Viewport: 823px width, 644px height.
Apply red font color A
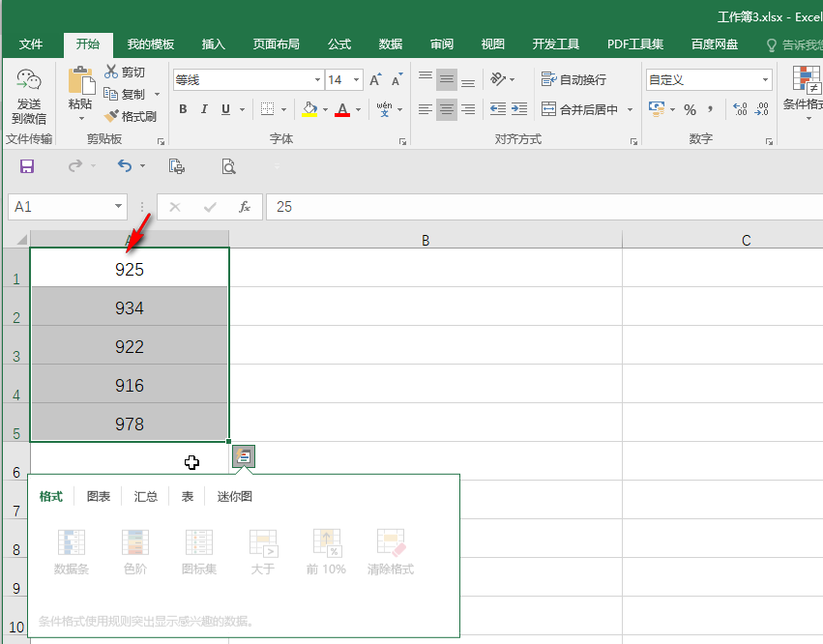[342, 109]
